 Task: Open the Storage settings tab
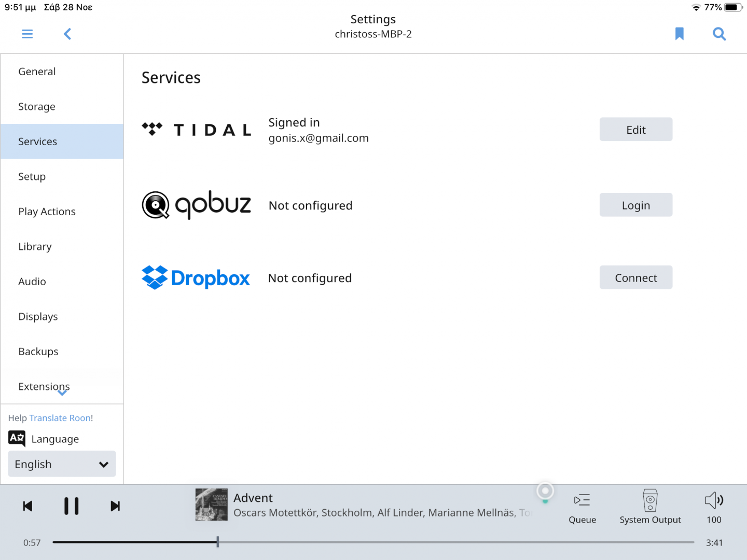click(62, 106)
